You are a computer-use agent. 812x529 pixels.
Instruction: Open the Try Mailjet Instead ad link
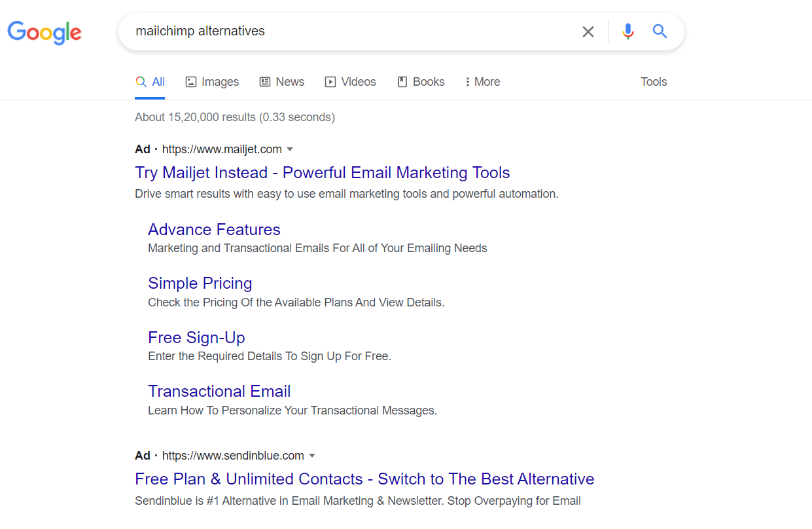[x=322, y=172]
